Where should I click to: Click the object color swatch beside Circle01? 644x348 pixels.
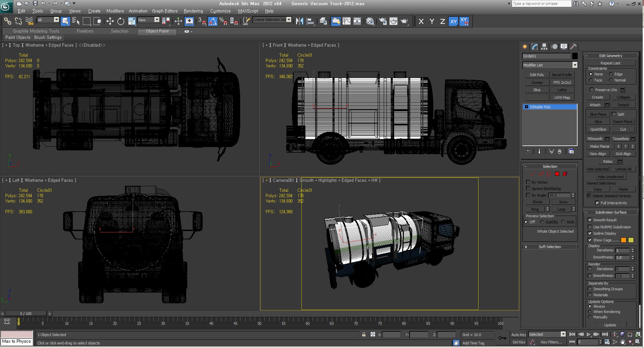[575, 56]
